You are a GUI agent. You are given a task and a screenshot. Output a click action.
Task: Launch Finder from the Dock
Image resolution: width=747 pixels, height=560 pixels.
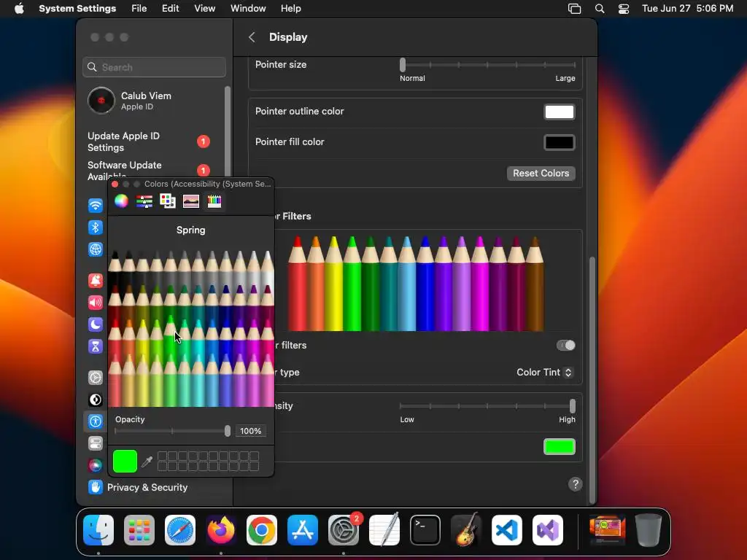pos(98,530)
